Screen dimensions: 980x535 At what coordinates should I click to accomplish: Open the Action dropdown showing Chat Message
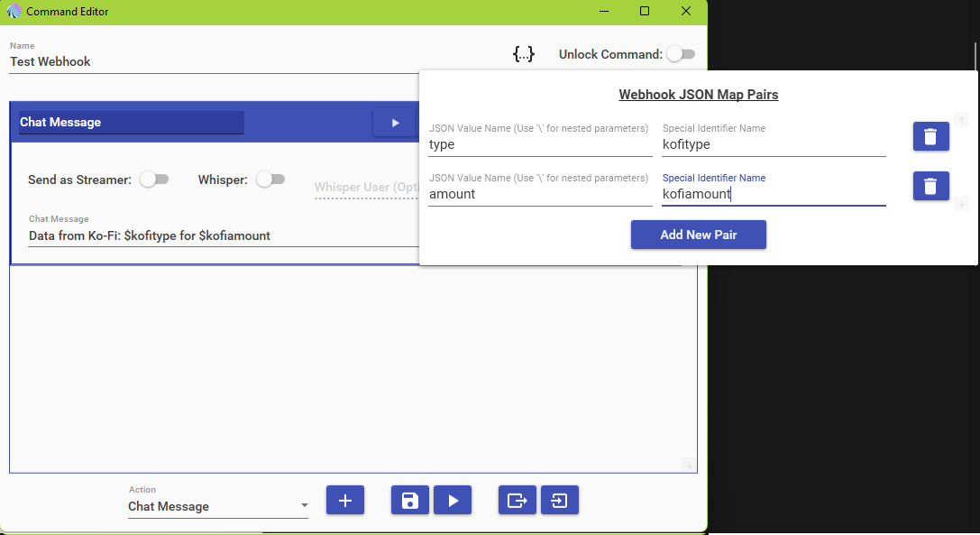tap(218, 506)
